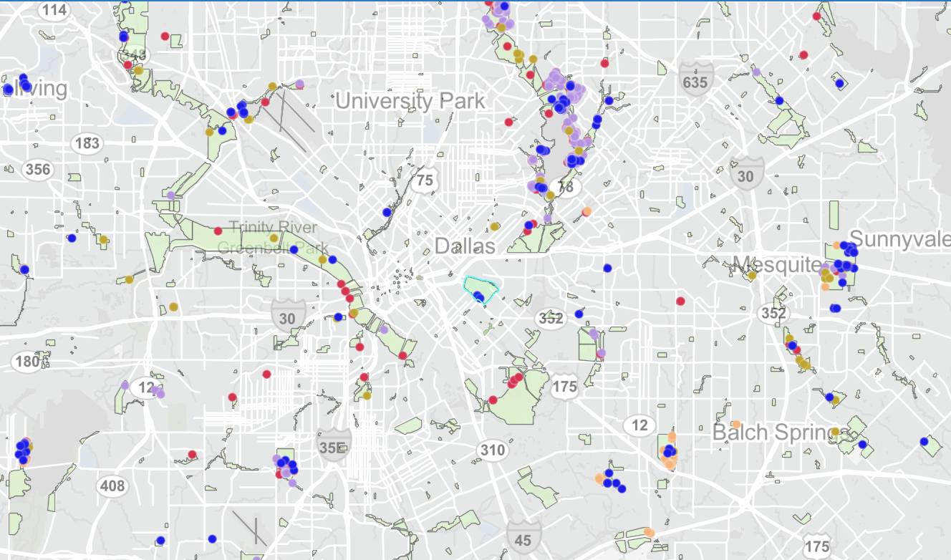This screenshot has width=951, height=560.
Task: Select the Route 310 road shield
Action: [x=492, y=450]
